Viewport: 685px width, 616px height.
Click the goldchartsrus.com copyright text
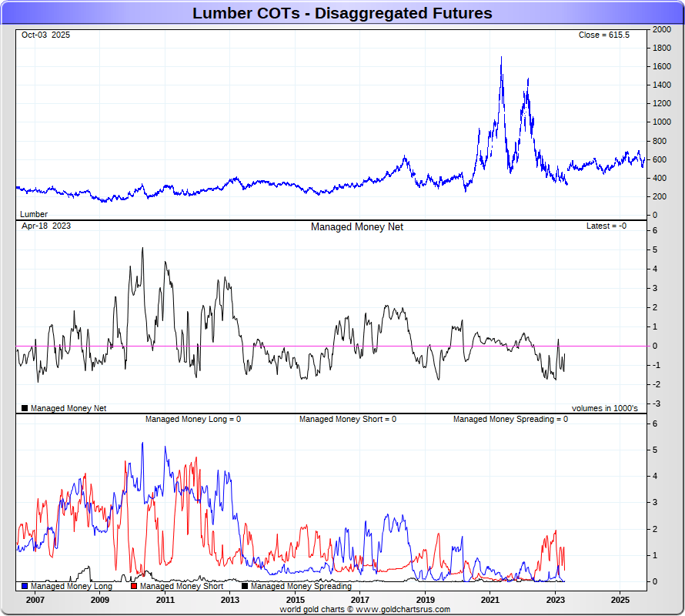pos(365,609)
